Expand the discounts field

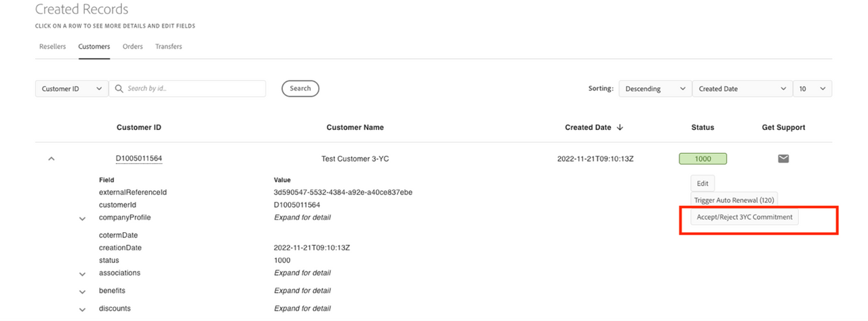pyautogui.click(x=82, y=309)
